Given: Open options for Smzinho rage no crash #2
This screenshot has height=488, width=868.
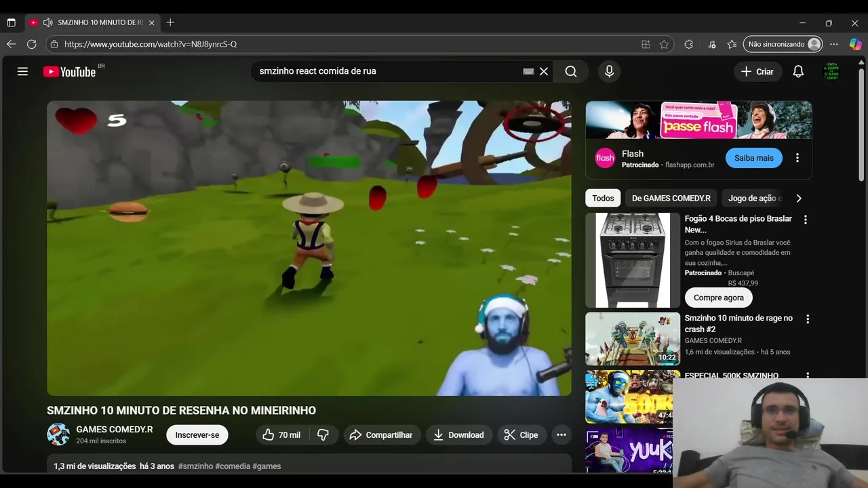Looking at the screenshot, I should (x=808, y=319).
